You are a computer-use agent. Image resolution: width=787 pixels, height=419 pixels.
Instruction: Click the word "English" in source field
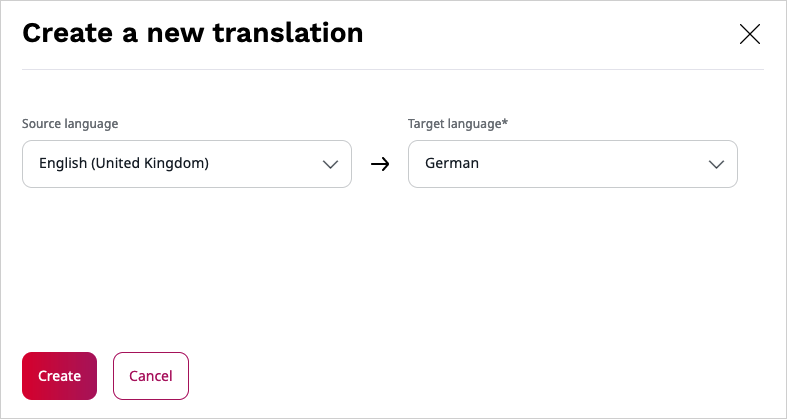(62, 164)
